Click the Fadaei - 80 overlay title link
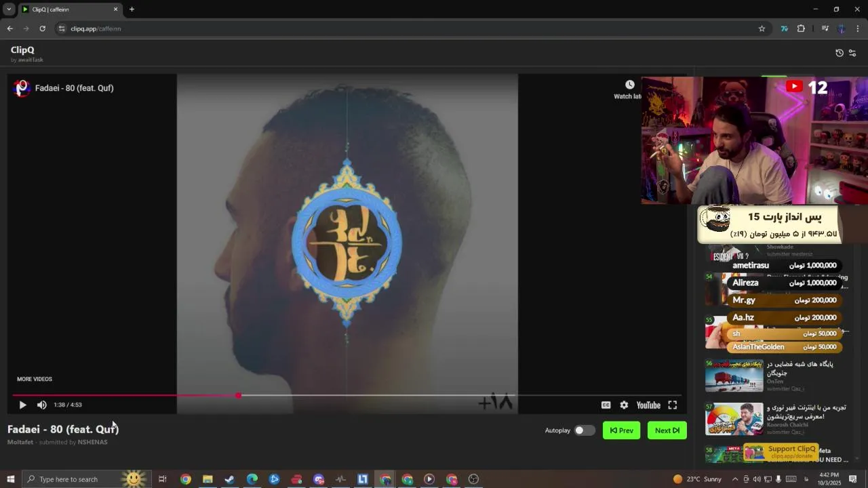 (74, 88)
